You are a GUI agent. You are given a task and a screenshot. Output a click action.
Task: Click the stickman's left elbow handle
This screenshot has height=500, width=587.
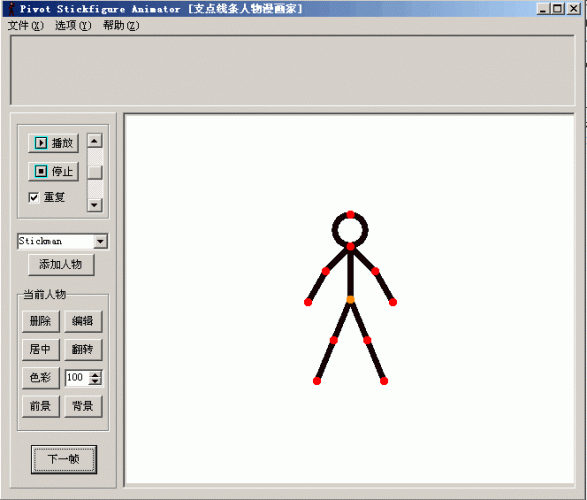click(x=326, y=271)
